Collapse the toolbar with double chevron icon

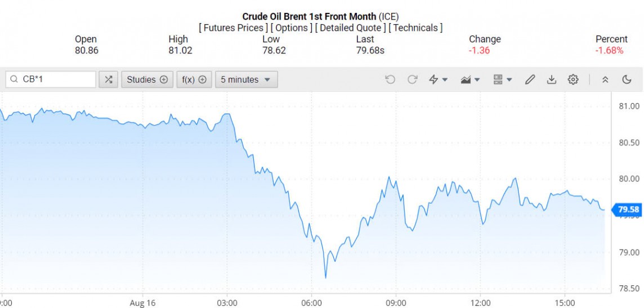605,79
